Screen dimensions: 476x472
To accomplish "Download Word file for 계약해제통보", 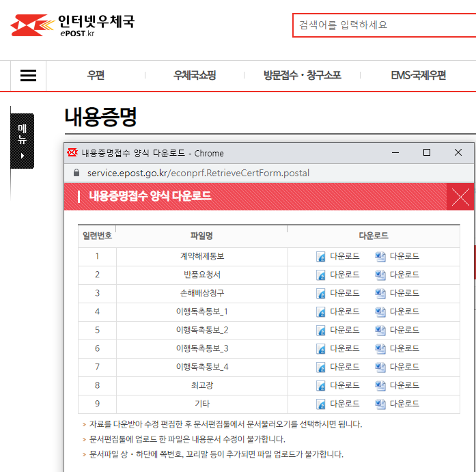I will tap(397, 256).
